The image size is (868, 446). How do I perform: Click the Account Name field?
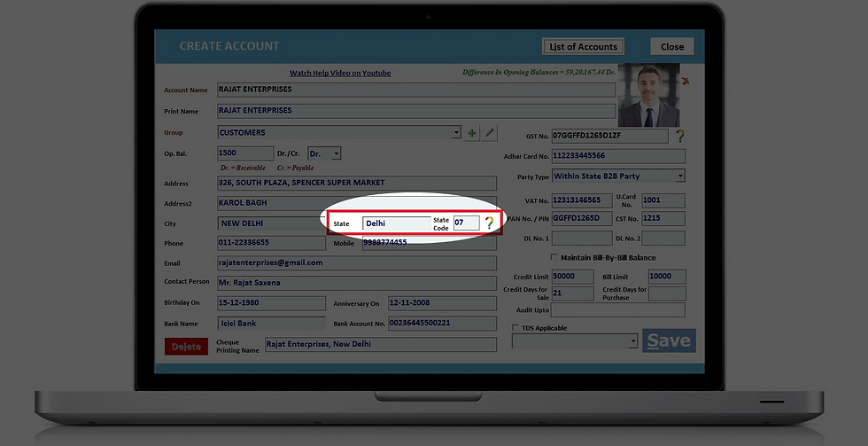point(416,90)
